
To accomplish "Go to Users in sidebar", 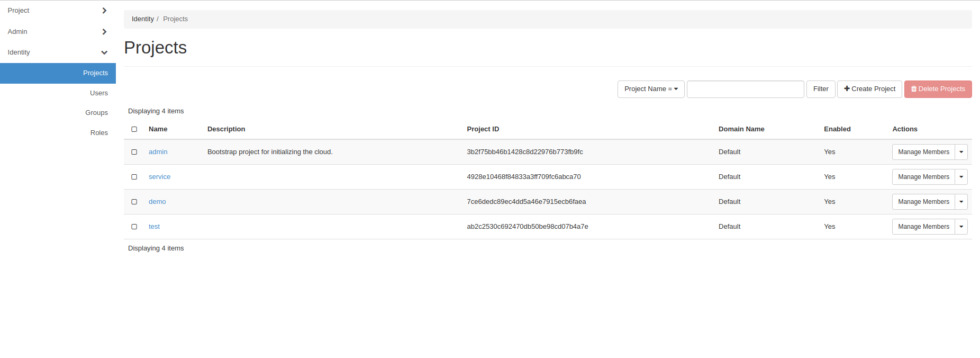I will (x=99, y=93).
